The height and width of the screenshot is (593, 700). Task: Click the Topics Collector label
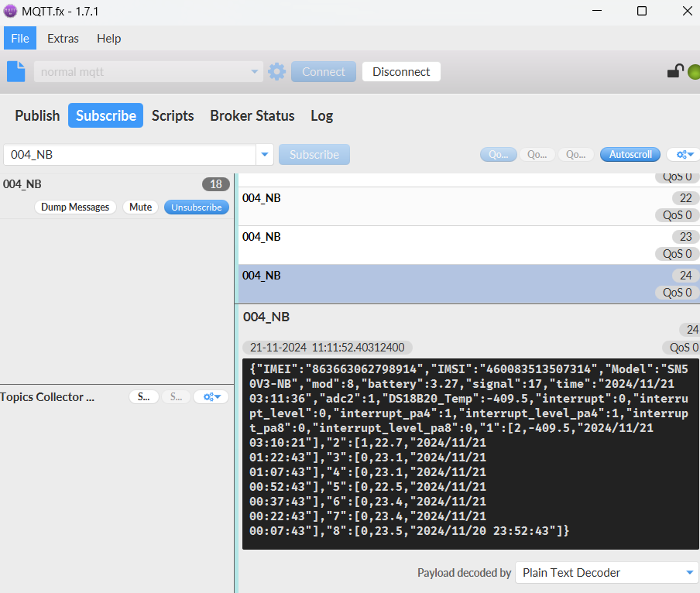(47, 396)
